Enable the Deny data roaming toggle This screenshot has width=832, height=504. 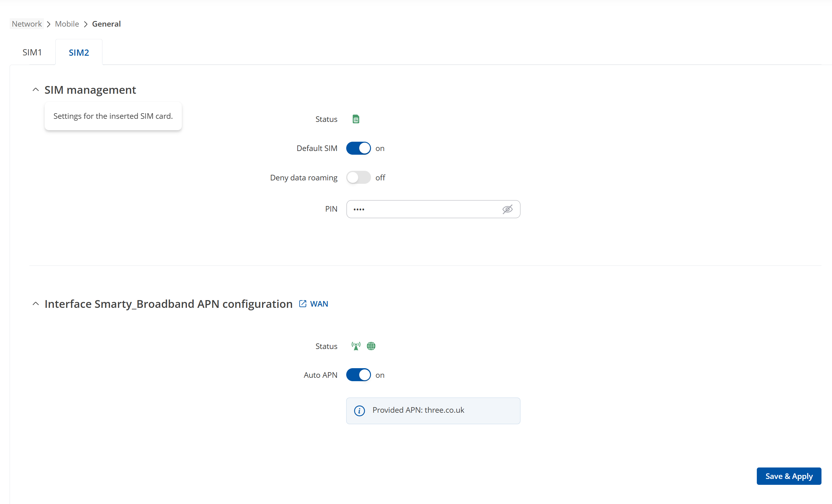point(358,178)
